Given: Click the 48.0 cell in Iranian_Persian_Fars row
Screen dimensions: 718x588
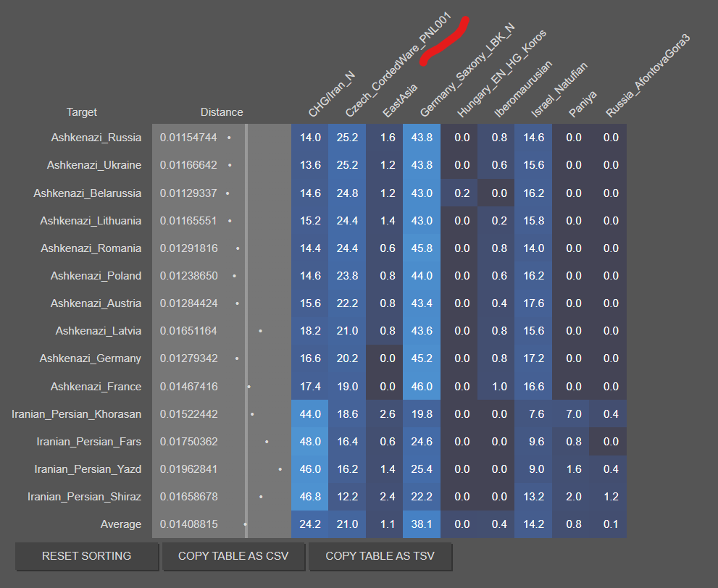Looking at the screenshot, I should tap(310, 442).
